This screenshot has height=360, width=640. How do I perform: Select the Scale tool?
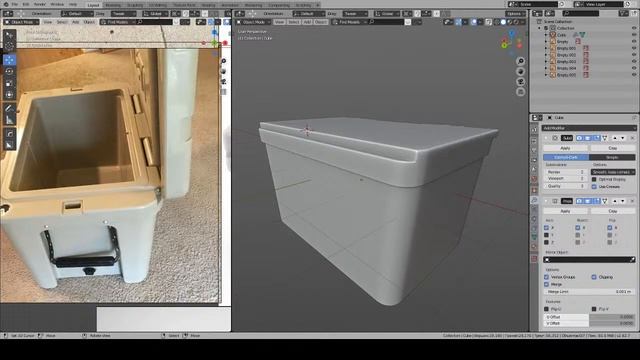pos(9,83)
